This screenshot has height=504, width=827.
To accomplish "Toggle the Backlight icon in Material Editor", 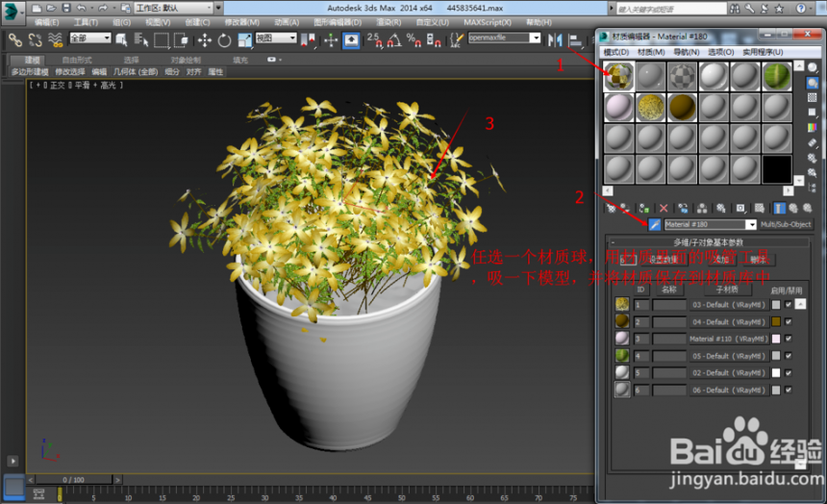I will click(x=813, y=83).
